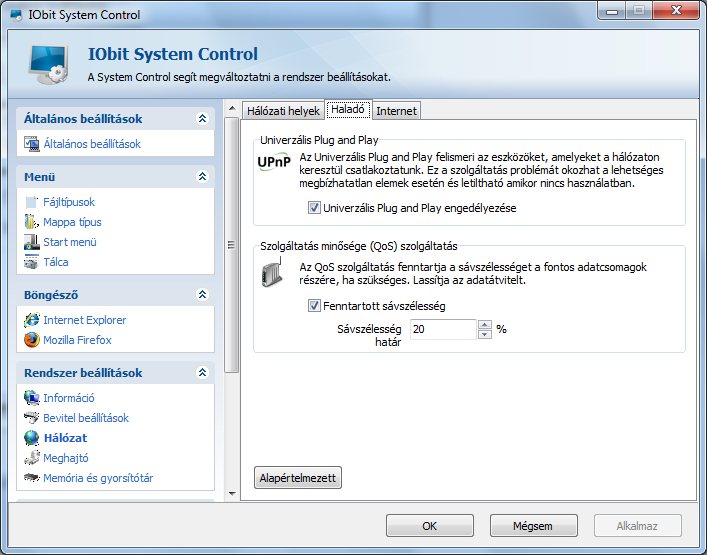Click the Bevitel beállítások input icon
The width and height of the screenshot is (707, 555).
[x=32, y=418]
